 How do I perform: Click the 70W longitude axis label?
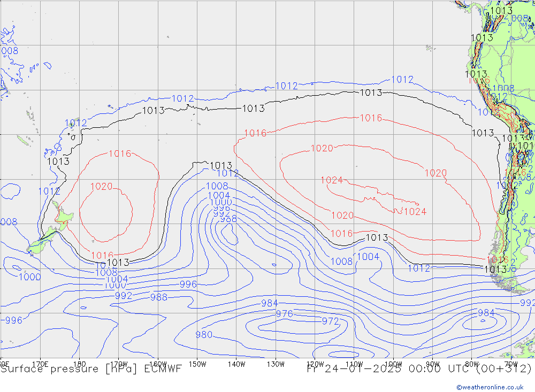point(511,364)
